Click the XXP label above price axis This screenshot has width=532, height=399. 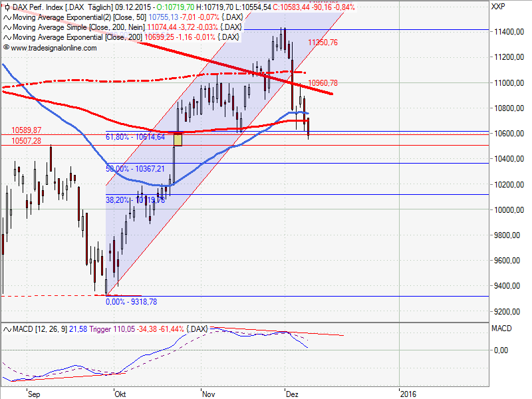pos(497,7)
